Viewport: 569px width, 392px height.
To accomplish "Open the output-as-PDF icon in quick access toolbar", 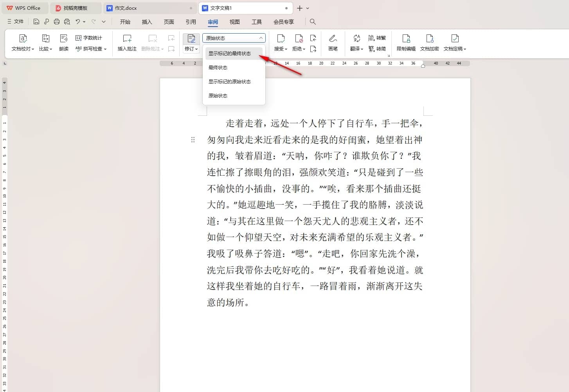I will tap(47, 22).
